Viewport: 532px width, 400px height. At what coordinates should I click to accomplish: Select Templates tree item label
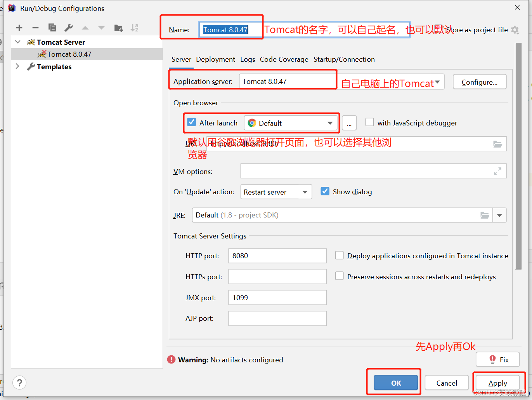point(54,67)
